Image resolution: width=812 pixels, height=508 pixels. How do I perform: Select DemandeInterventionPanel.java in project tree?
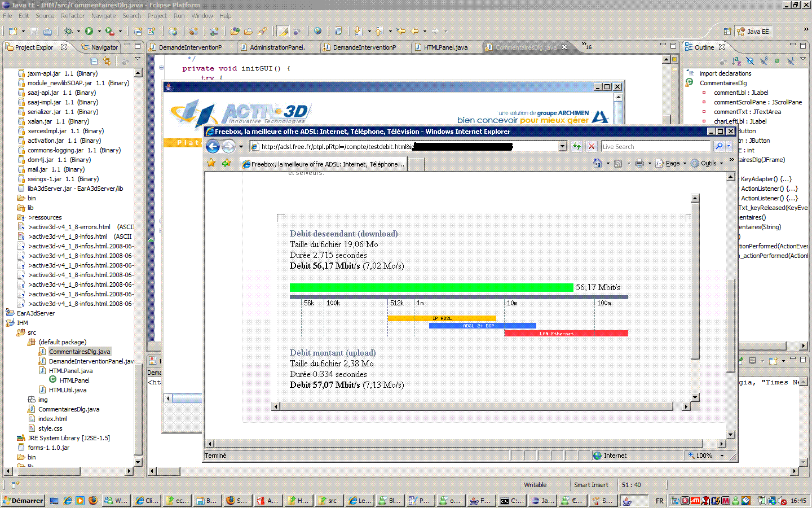pos(91,361)
